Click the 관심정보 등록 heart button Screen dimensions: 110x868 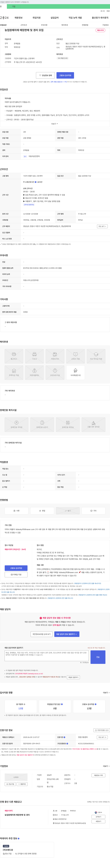point(45,75)
